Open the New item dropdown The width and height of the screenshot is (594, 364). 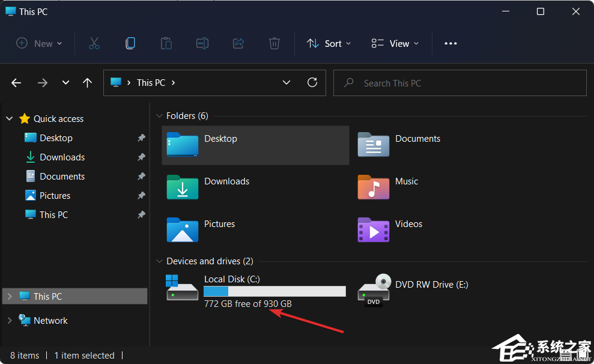click(39, 43)
